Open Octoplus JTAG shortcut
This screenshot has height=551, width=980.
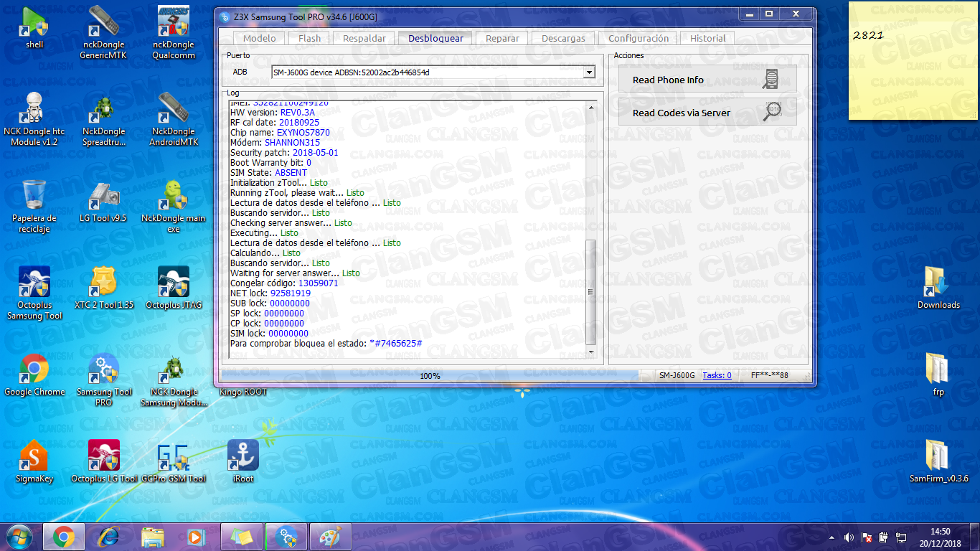(174, 288)
